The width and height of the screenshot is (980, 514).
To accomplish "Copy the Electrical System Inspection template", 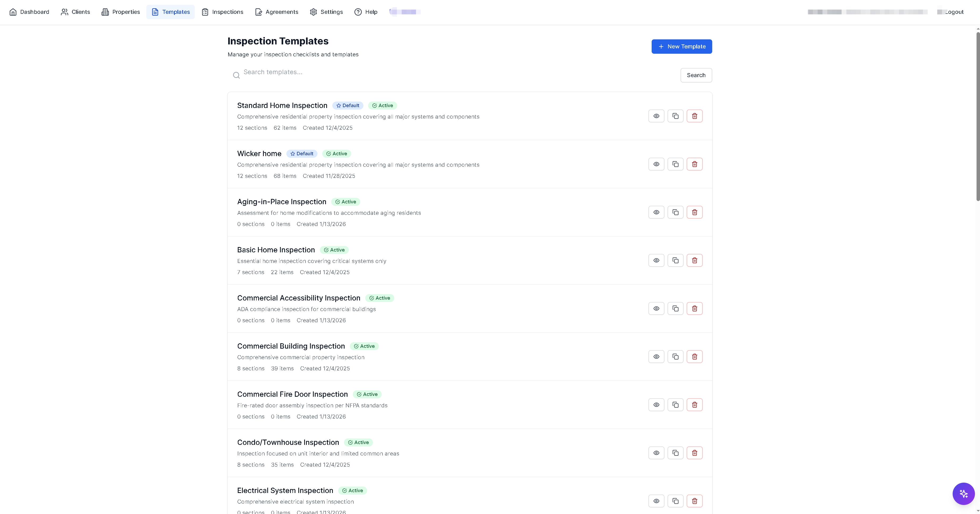I will (675, 501).
